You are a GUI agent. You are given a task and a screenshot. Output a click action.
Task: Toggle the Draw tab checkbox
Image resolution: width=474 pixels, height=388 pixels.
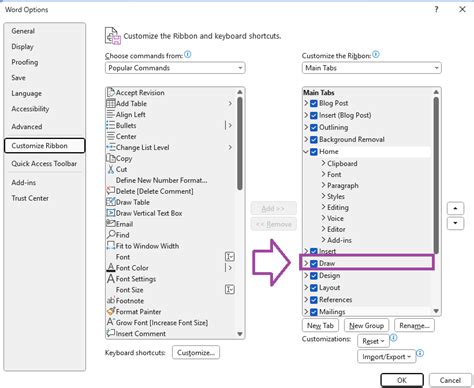314,263
